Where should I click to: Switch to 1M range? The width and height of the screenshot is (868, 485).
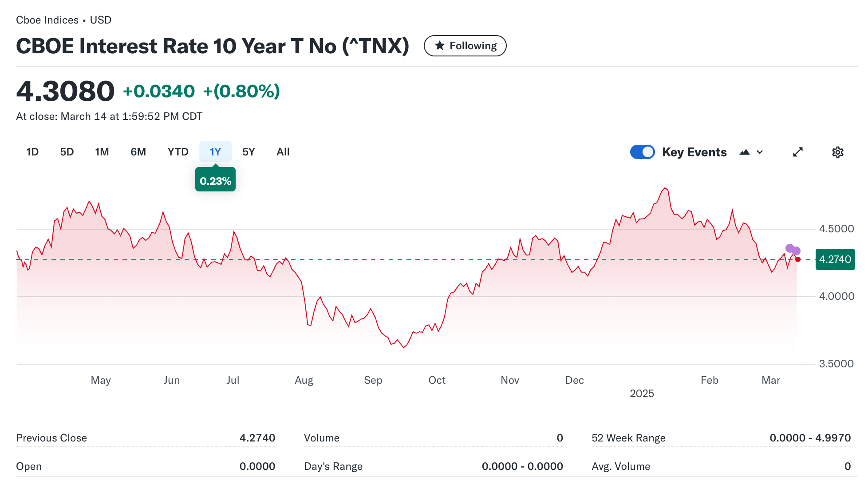click(102, 152)
